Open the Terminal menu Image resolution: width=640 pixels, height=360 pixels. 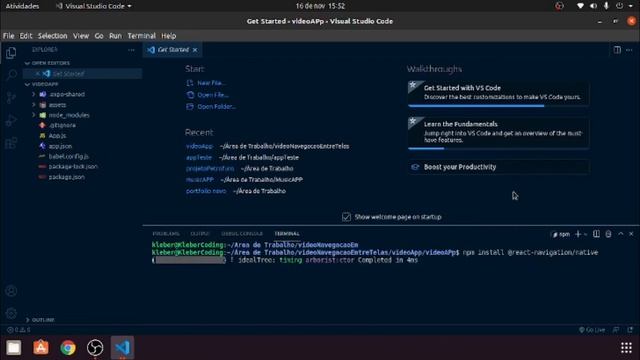point(141,36)
